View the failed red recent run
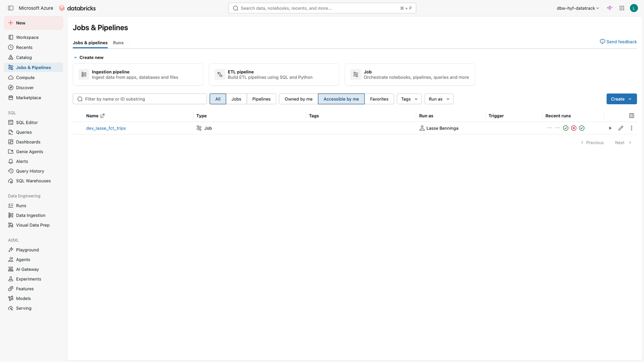Image resolution: width=644 pixels, height=362 pixels. [574, 128]
